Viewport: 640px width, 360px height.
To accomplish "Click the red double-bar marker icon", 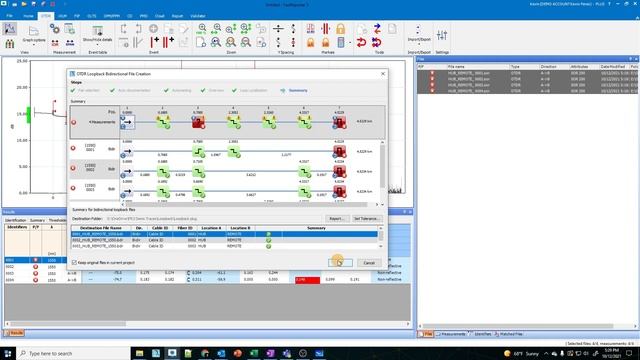I will point(325,29).
